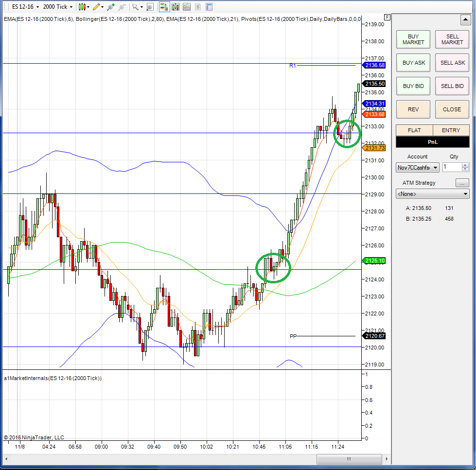Image resolution: width=476 pixels, height=470 pixels.
Task: Expand the drawing tools dropdown arrow
Action: pos(102,7)
